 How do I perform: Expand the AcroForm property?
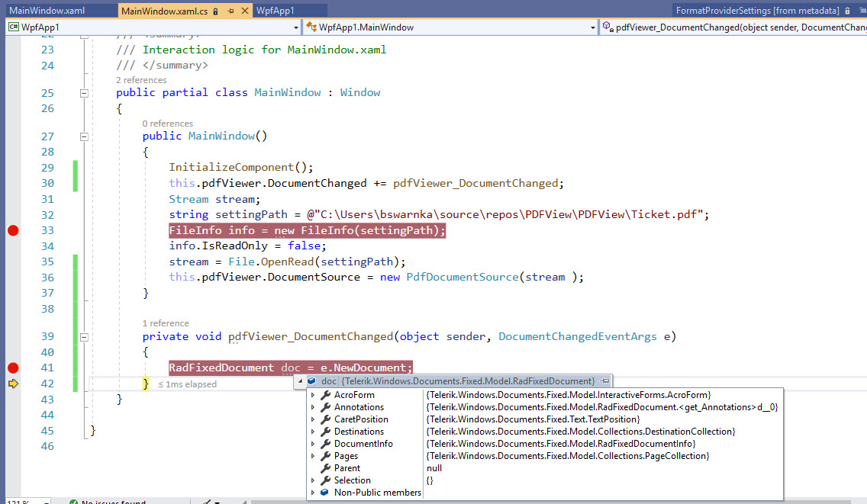pyautogui.click(x=313, y=395)
